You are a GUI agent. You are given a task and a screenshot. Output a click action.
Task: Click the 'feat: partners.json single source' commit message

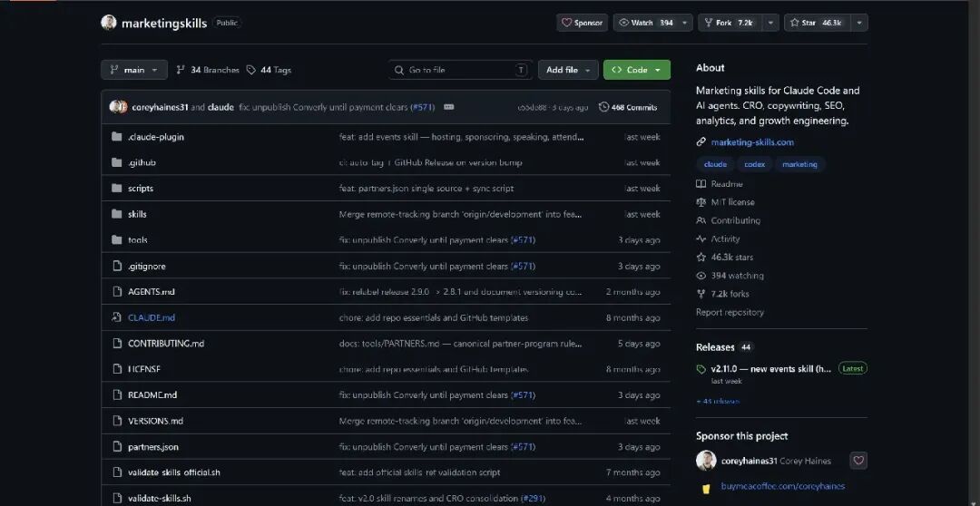[x=426, y=188]
